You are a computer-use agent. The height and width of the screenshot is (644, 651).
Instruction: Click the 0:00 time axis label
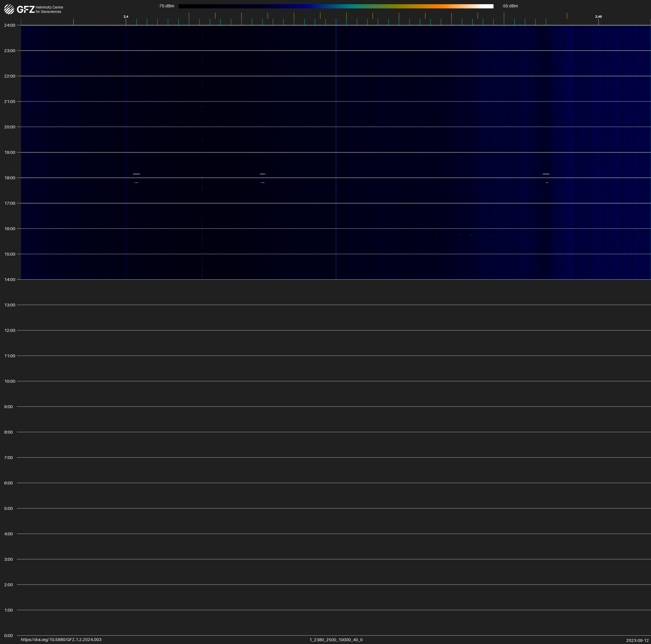coord(8,636)
